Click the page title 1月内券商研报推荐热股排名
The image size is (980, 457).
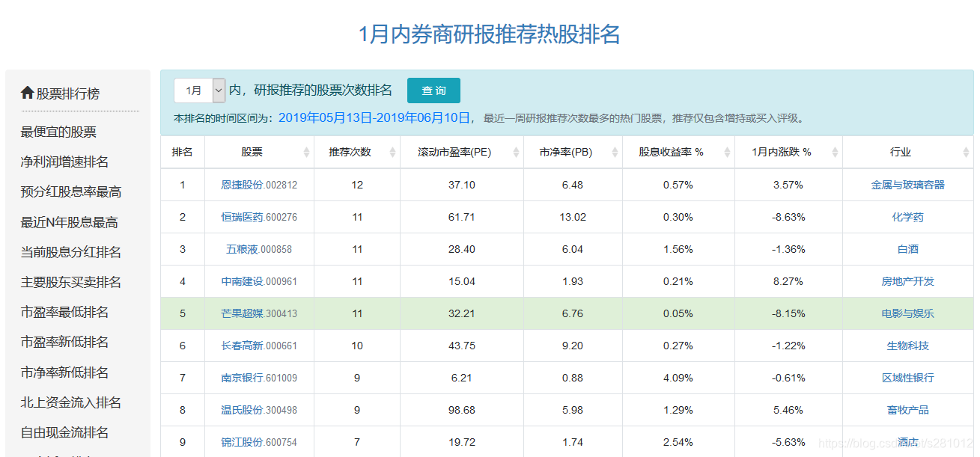click(490, 34)
